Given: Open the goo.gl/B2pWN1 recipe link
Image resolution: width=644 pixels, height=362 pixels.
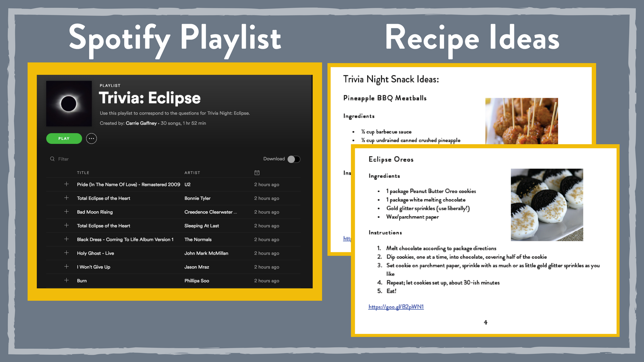Looking at the screenshot, I should click(396, 307).
